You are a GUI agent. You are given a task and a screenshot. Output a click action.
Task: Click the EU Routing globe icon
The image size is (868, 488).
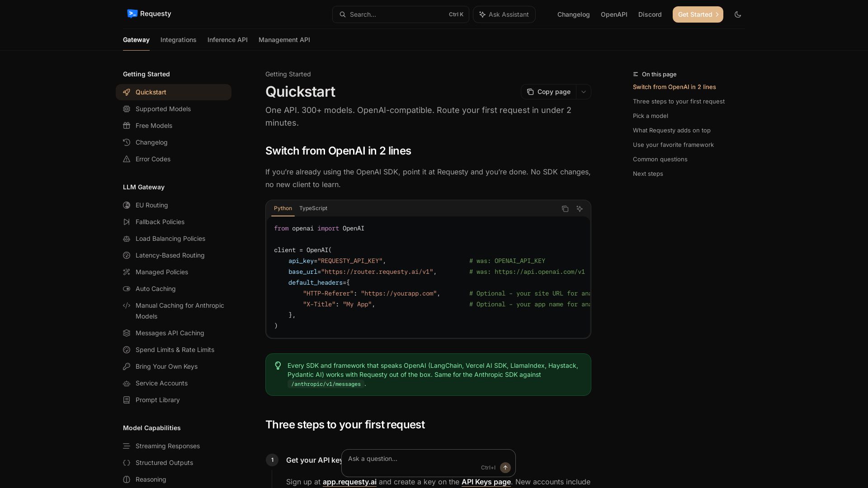127,205
